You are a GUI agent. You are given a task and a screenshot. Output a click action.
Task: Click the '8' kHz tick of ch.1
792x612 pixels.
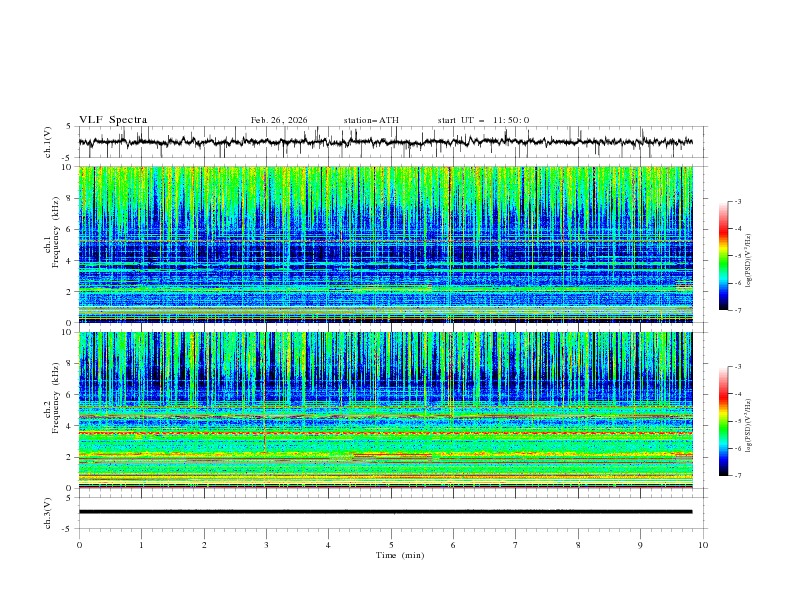[70, 198]
